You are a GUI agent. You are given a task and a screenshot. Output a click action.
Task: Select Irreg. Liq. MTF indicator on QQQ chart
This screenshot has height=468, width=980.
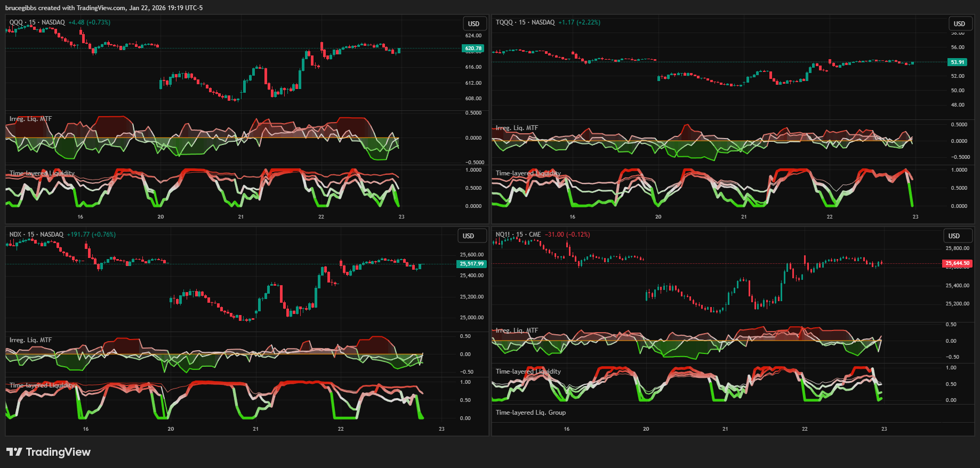coord(30,119)
